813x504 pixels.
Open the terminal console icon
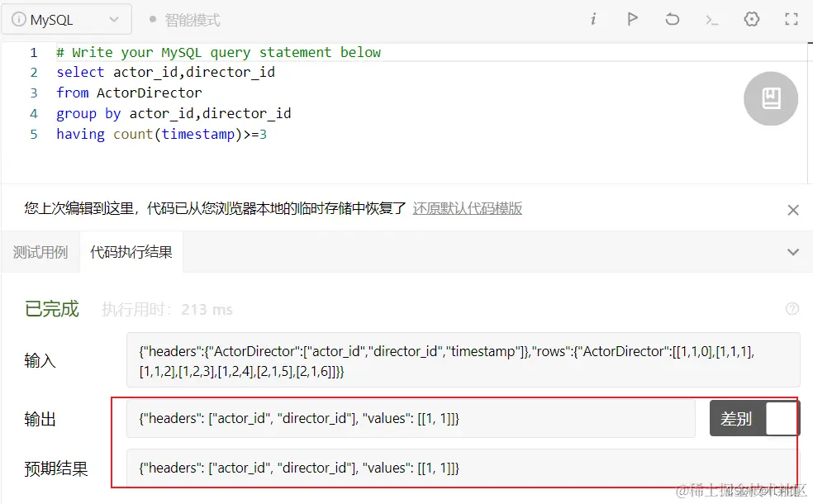[x=711, y=20]
